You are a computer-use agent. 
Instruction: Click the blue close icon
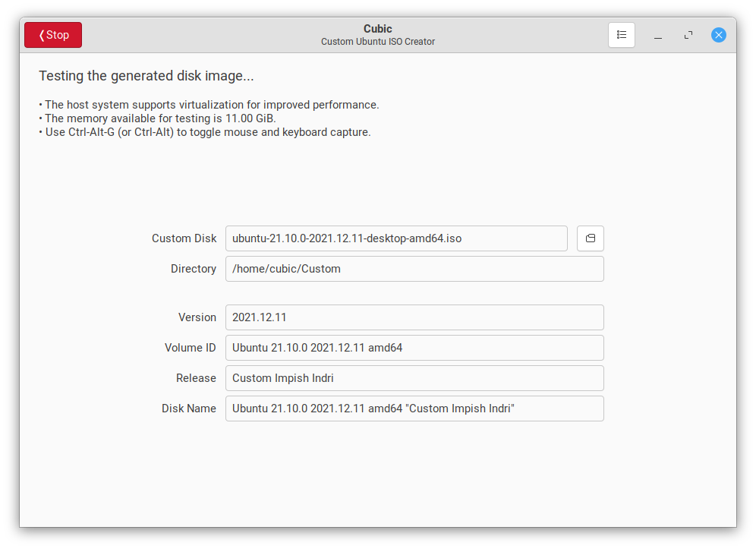tap(718, 35)
